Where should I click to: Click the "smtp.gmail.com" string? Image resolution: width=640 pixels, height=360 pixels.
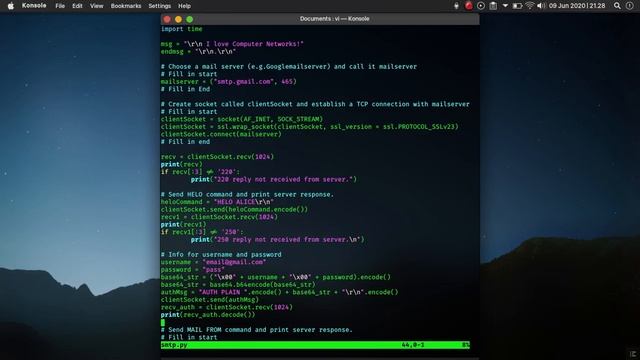click(x=243, y=82)
